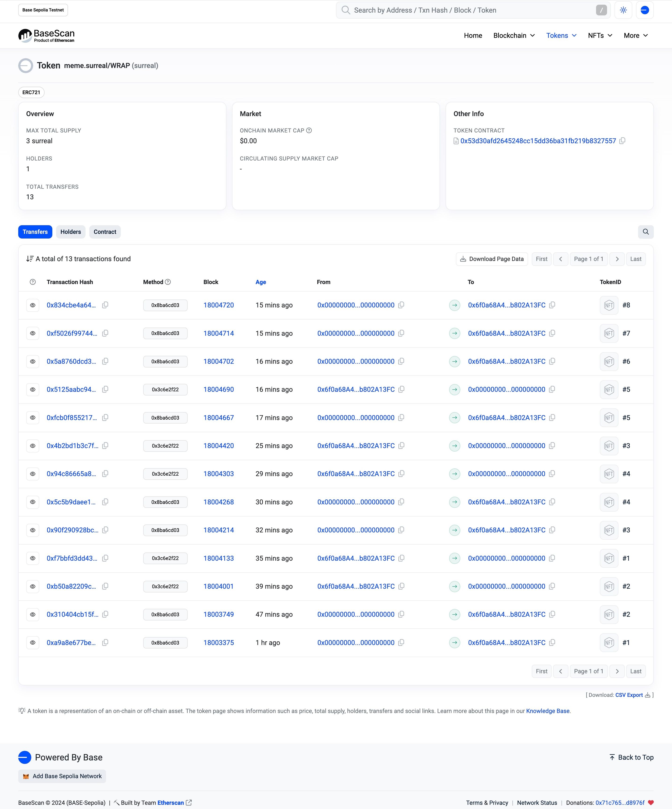Click the sort icon beside total transactions
The height and width of the screenshot is (809, 672).
(x=30, y=259)
